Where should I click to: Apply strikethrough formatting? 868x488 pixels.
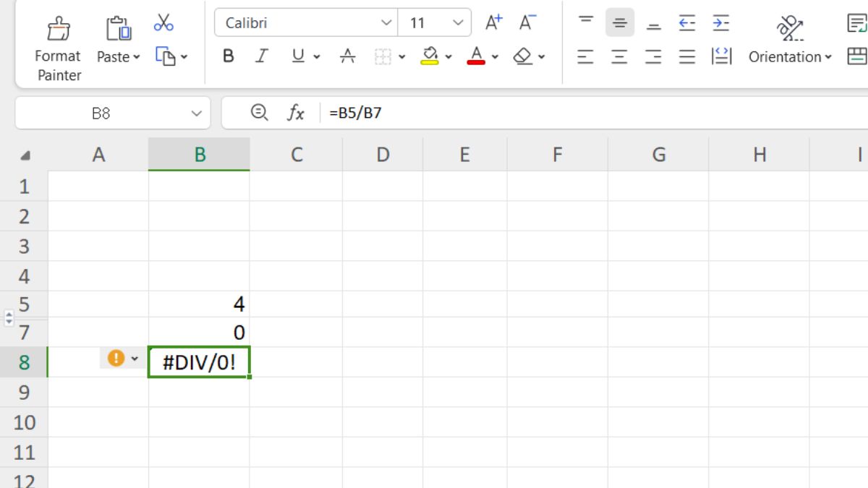tap(348, 56)
